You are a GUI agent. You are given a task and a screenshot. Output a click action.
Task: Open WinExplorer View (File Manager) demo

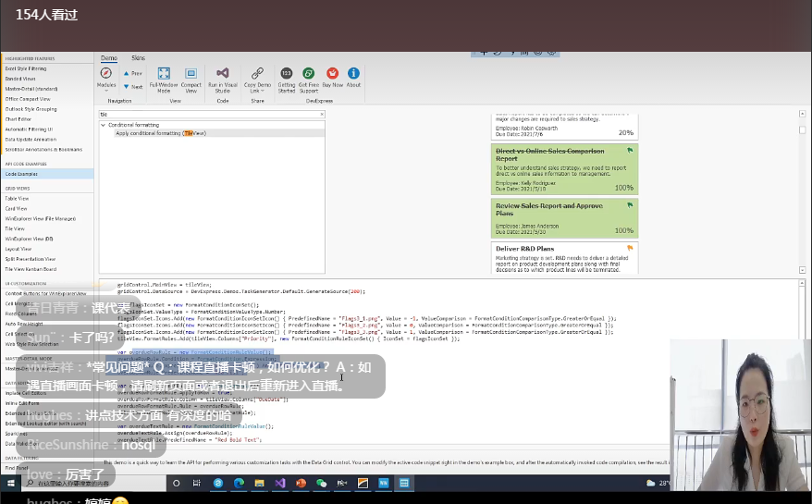coord(41,218)
